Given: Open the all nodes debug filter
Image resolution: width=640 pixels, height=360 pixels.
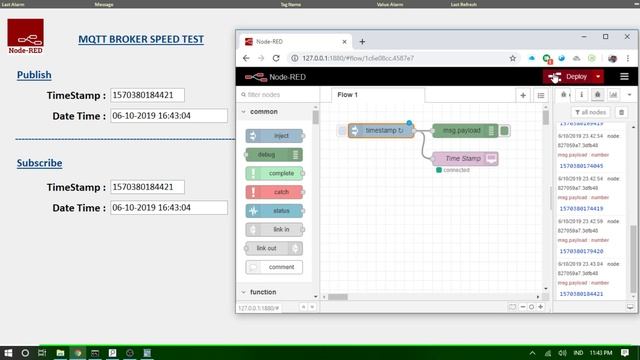Looking at the screenshot, I should (591, 112).
